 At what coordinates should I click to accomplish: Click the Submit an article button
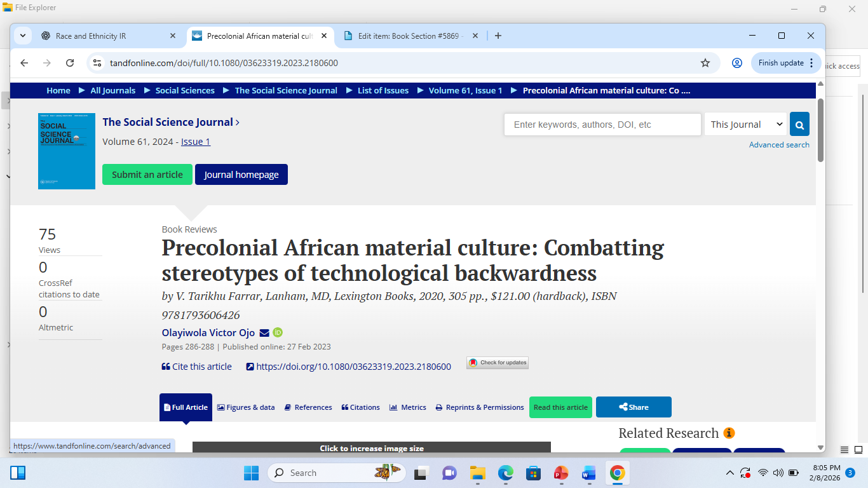[147, 175]
